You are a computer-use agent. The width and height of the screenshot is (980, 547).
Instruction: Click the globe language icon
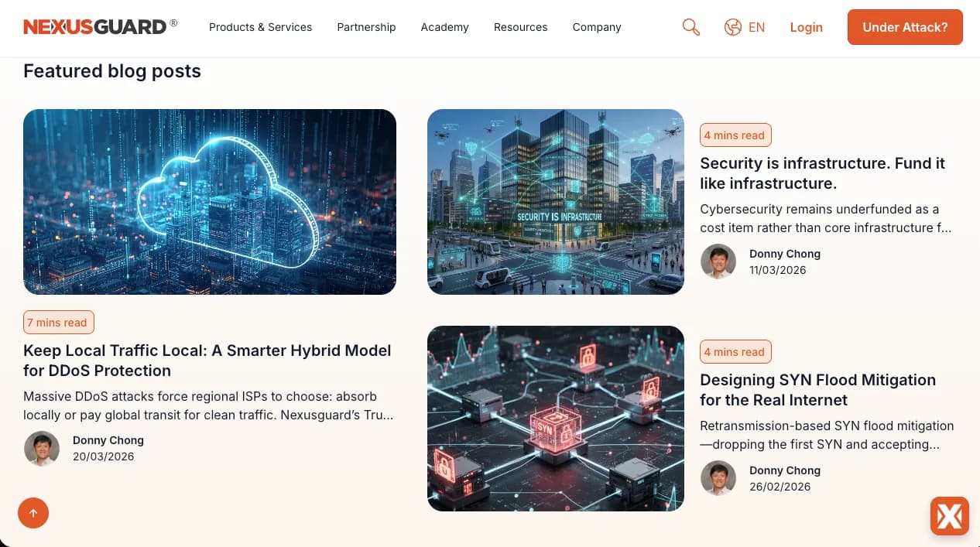coord(733,27)
